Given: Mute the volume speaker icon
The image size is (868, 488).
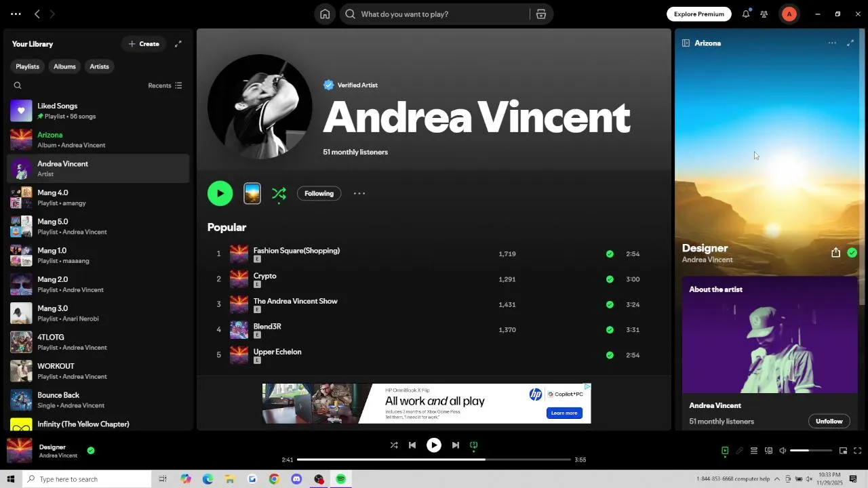Looking at the screenshot, I should [783, 451].
